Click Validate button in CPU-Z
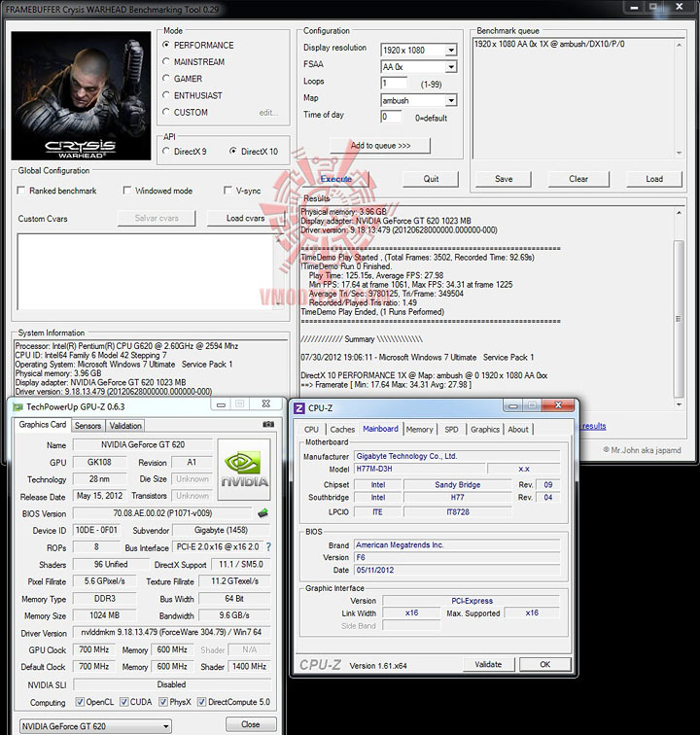The width and height of the screenshot is (700, 735). (489, 664)
